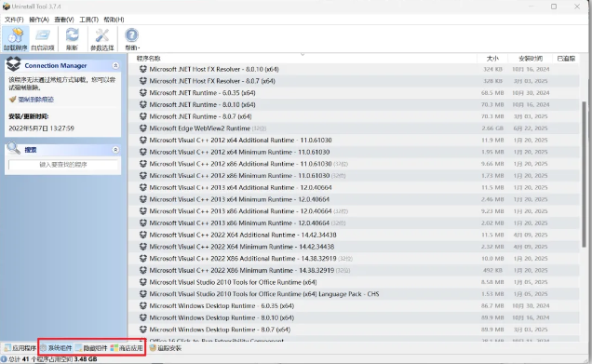Viewport: 592px width, 364px height.
Task: Switch to the 商店应用 (Store apps) tab
Action: pyautogui.click(x=127, y=348)
